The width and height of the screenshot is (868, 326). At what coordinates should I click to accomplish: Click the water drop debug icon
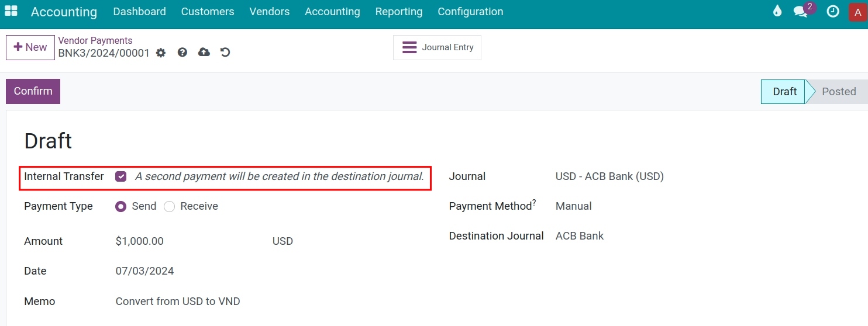[777, 11]
